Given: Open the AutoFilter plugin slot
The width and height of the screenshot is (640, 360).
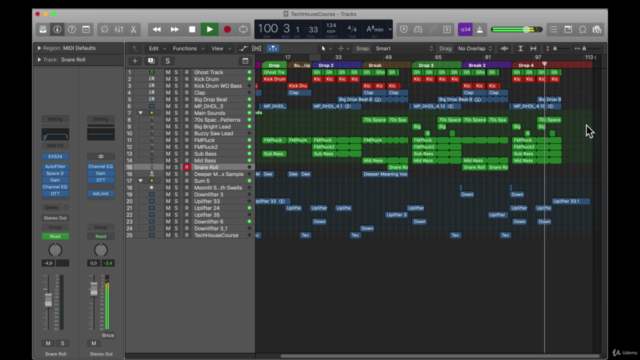Looking at the screenshot, I should (55, 167).
